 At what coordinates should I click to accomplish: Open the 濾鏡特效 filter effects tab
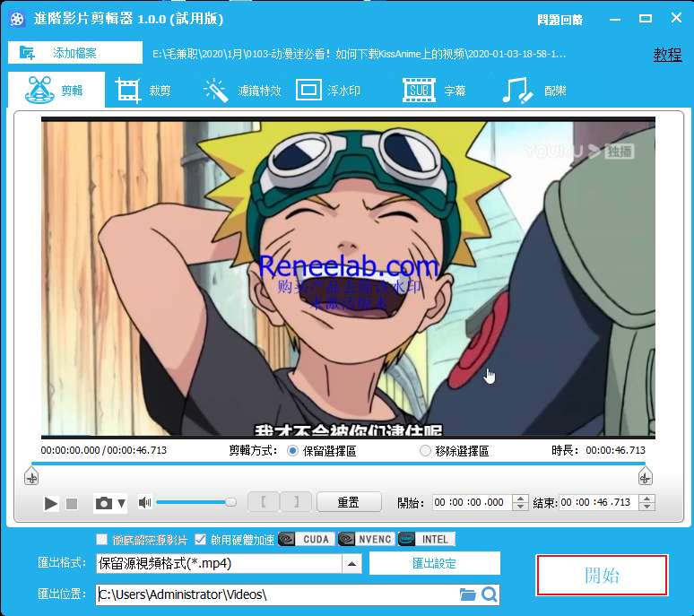[242, 91]
